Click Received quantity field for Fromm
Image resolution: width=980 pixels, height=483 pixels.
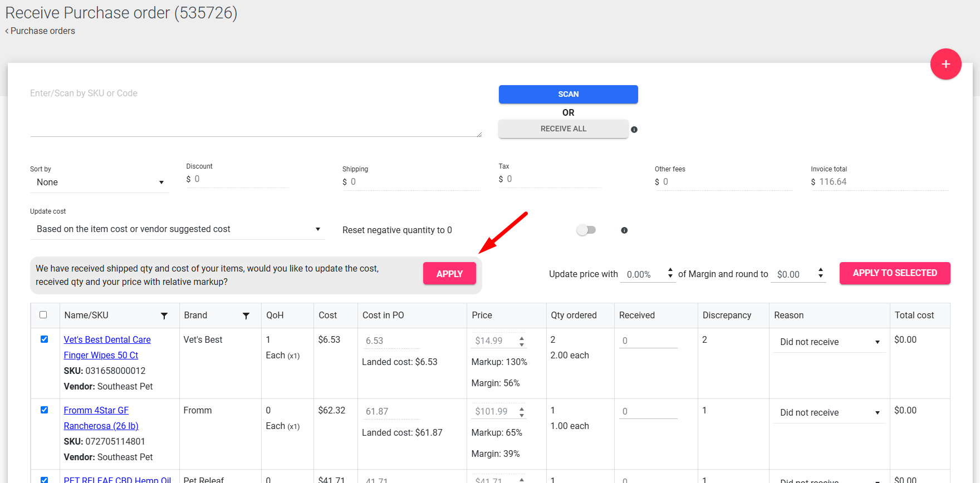pos(648,411)
